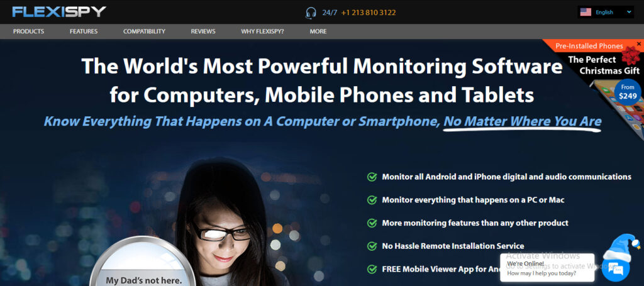Click the We're Online chat message box
This screenshot has width=644, height=286.
coord(547,268)
